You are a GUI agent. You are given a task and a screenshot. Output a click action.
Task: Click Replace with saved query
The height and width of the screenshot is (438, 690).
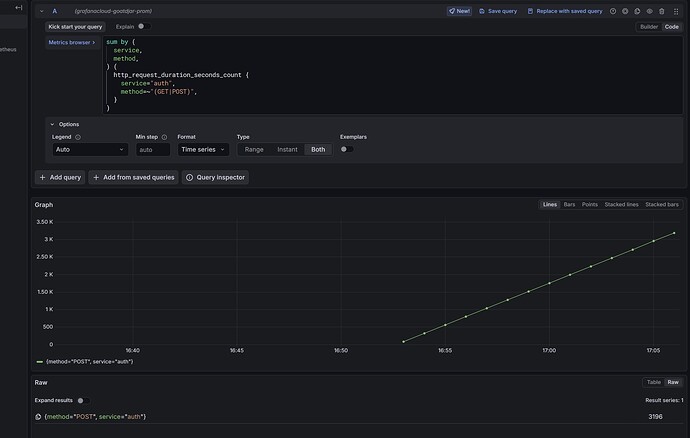click(565, 11)
